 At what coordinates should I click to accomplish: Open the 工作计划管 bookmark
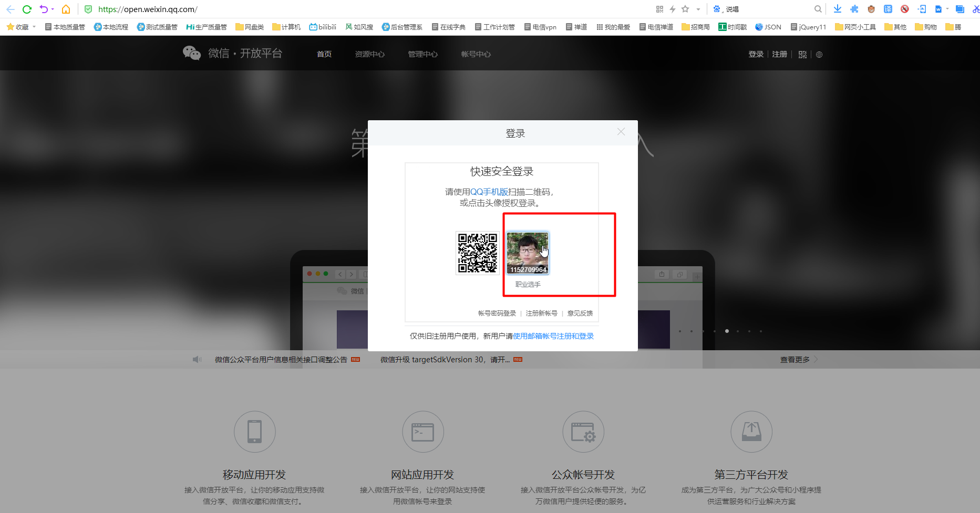point(495,27)
